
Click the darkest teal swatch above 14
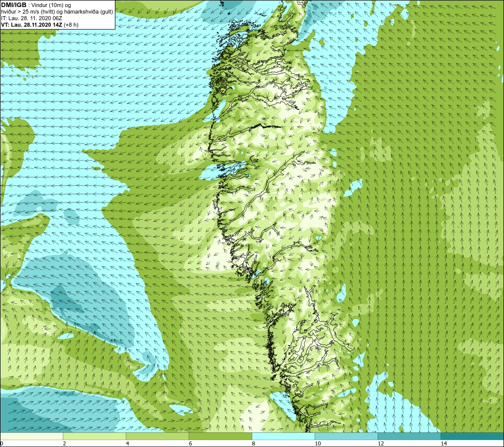click(x=472, y=436)
